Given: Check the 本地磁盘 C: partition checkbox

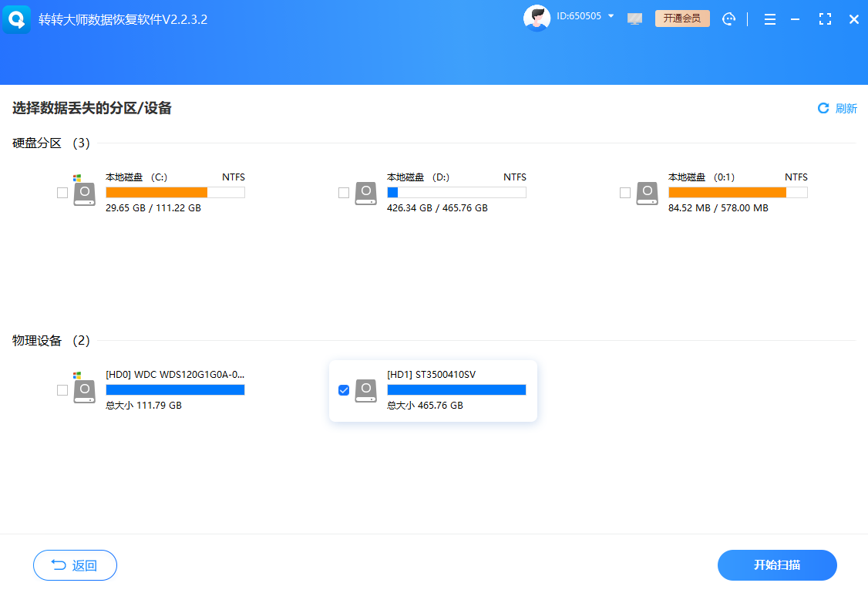Looking at the screenshot, I should tap(62, 193).
